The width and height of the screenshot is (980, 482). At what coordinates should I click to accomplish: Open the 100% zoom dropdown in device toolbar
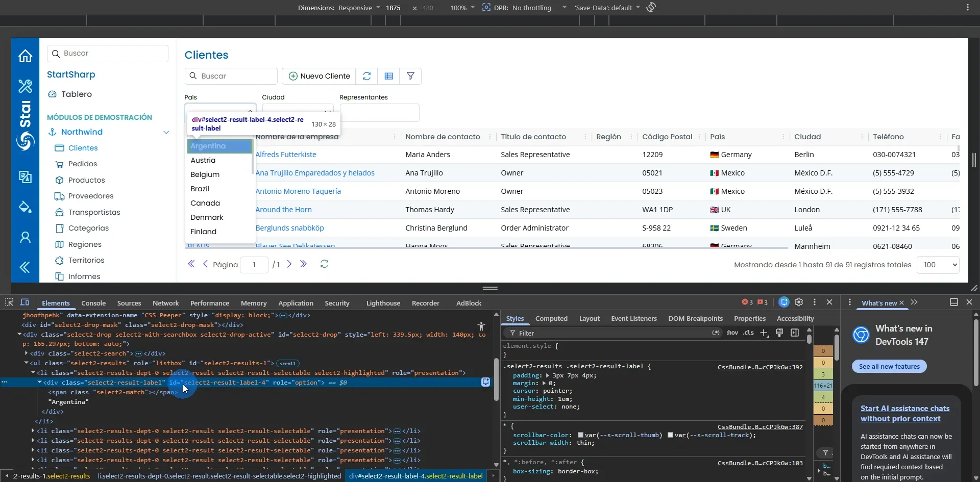click(462, 8)
